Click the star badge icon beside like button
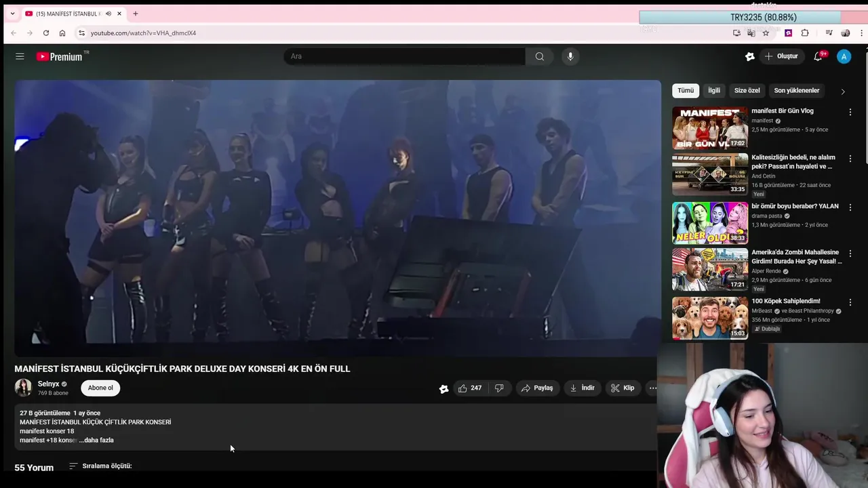 click(443, 388)
